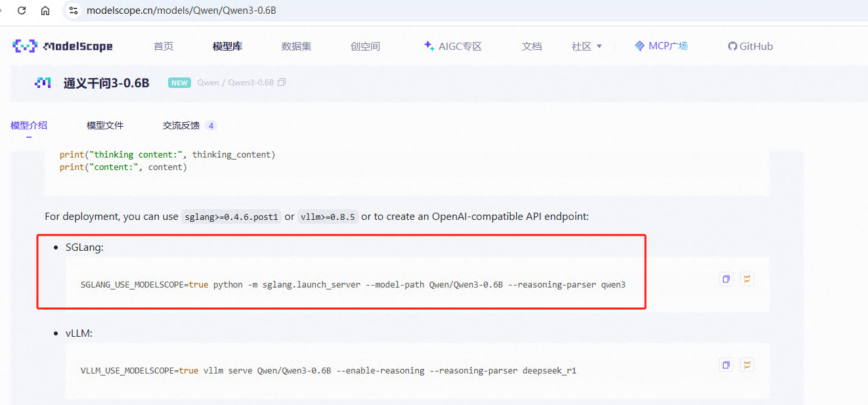Click the sglang>=0.4.6.post1 inline code
The image size is (868, 405).
click(x=231, y=217)
